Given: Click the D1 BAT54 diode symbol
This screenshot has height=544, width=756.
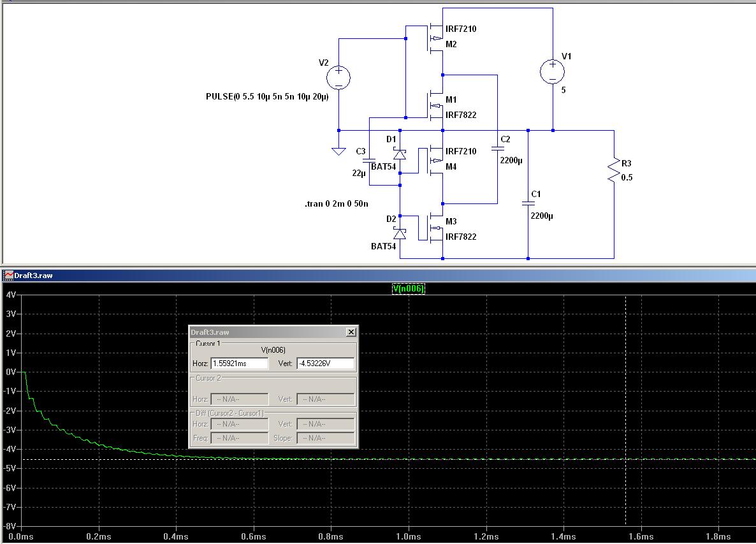Looking at the screenshot, I should click(400, 154).
